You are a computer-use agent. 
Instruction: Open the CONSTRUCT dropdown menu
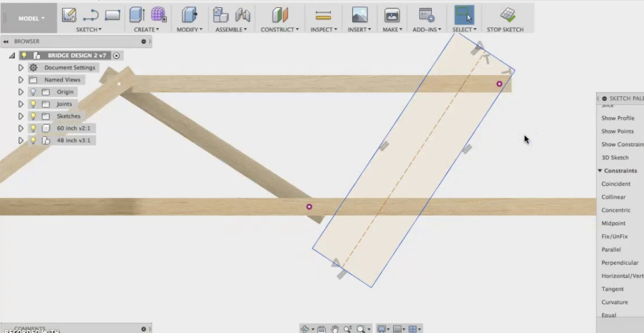(279, 29)
